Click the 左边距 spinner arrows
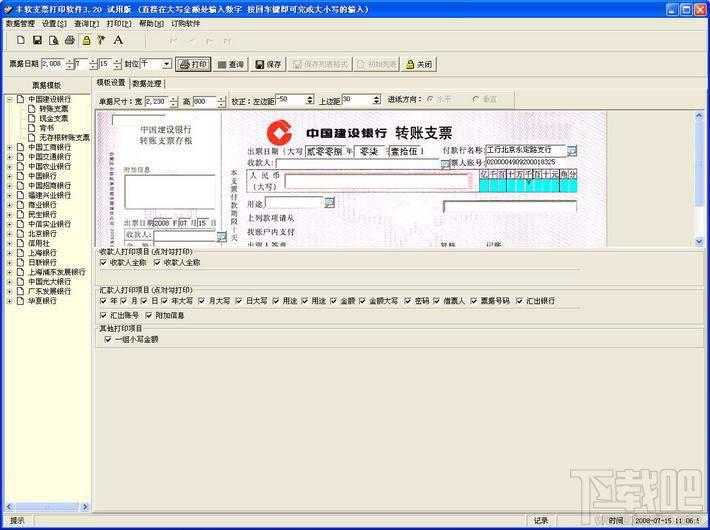The width and height of the screenshot is (710, 530). (310, 100)
